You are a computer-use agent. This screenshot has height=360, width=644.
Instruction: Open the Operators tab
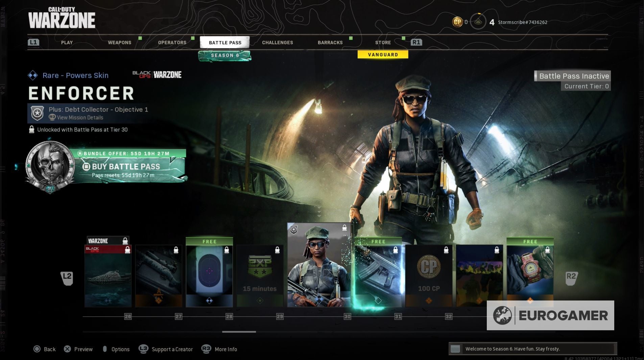pos(172,43)
